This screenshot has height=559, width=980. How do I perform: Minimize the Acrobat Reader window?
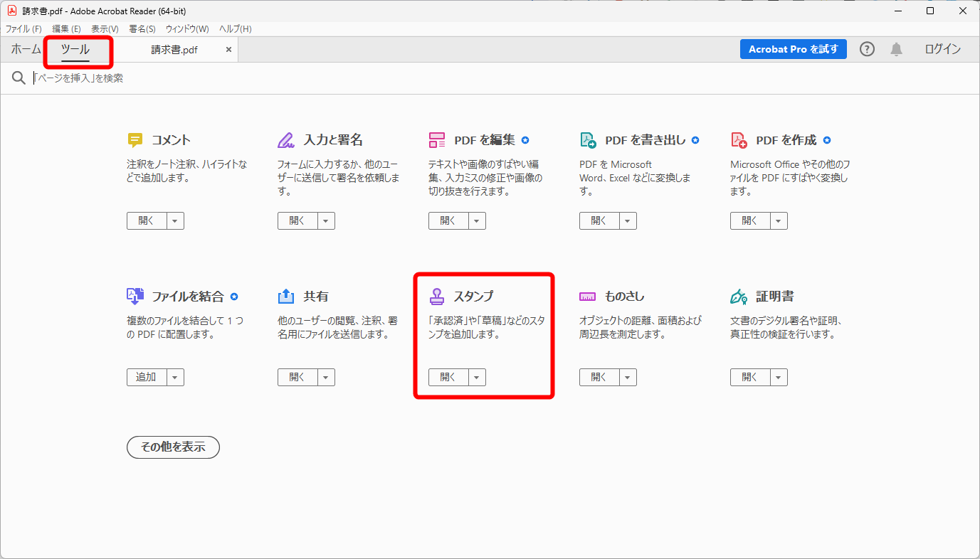[897, 11]
